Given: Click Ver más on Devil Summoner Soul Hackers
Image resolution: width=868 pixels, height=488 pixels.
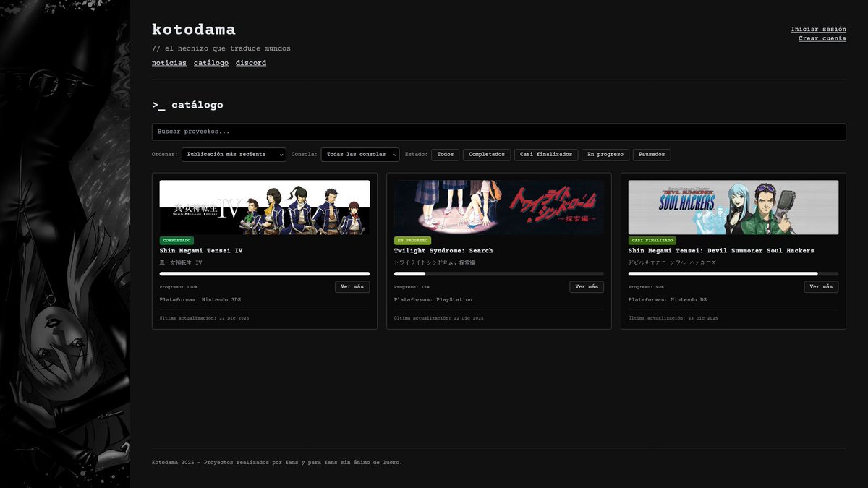Looking at the screenshot, I should pos(821,287).
